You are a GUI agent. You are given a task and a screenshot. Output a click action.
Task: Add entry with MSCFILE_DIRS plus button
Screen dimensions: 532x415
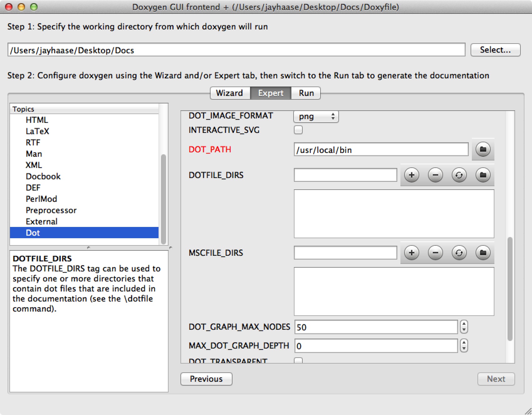click(411, 253)
